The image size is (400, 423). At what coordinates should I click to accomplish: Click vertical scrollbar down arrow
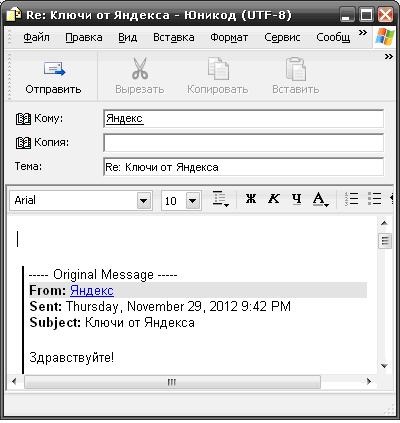point(384,366)
